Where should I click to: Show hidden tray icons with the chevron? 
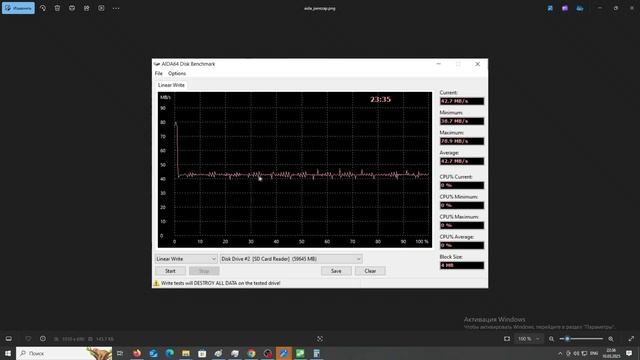point(560,353)
